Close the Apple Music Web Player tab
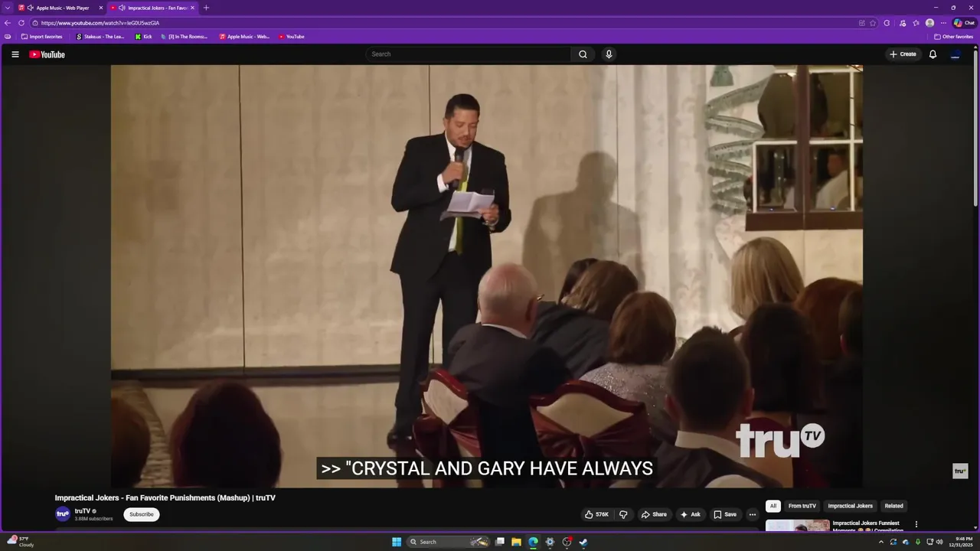Viewport: 980px width, 551px height. (x=100, y=8)
